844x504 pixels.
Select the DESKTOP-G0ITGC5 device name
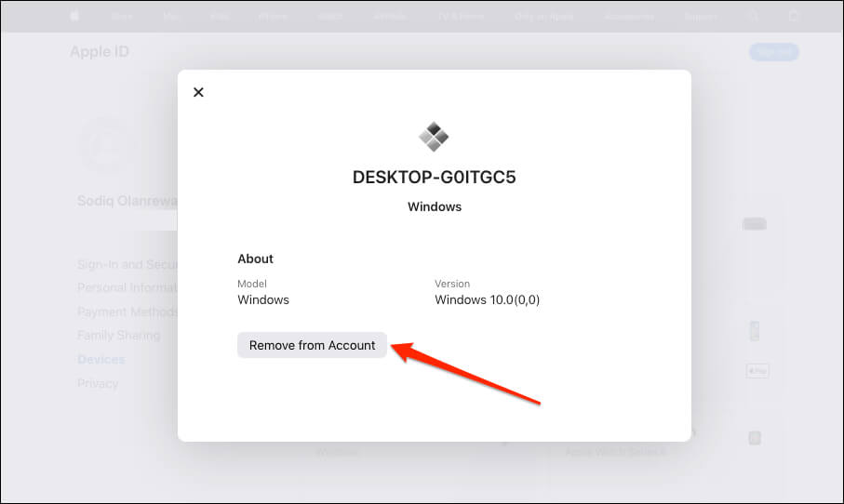[434, 177]
